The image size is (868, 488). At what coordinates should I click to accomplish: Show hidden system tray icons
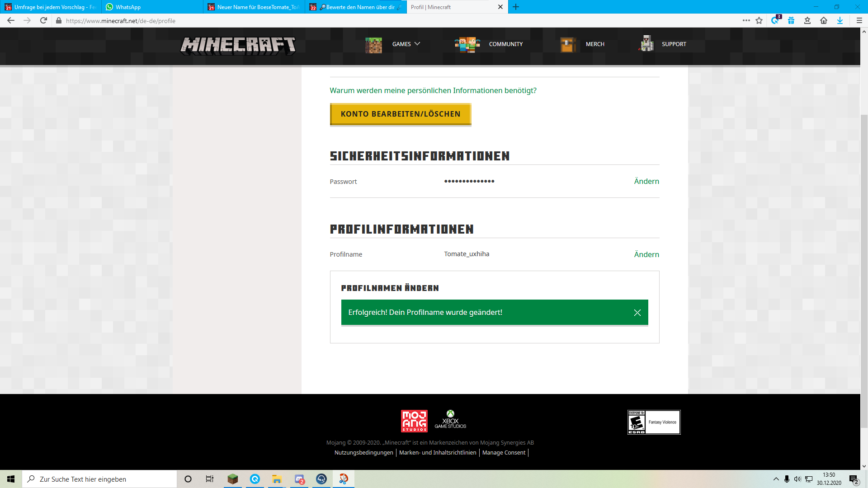tap(776, 479)
